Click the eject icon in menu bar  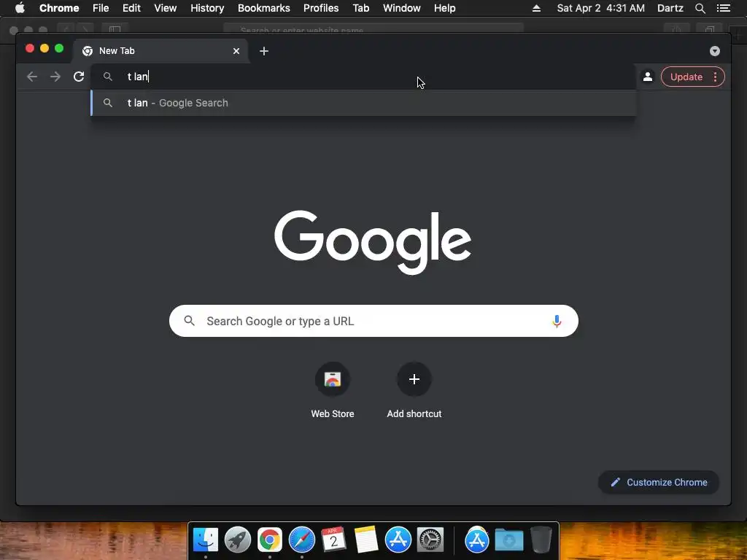tap(536, 8)
